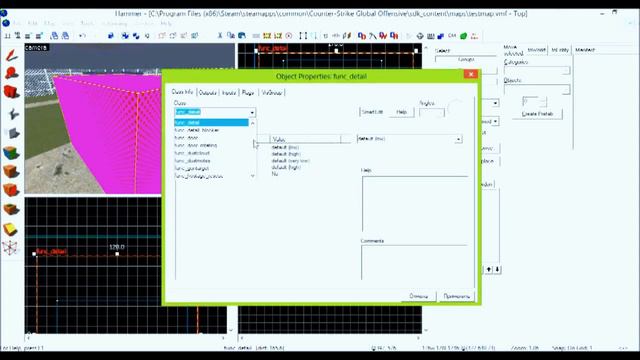640x360 pixels.
Task: Select func_dustcloud in the class list
Action: 192,153
